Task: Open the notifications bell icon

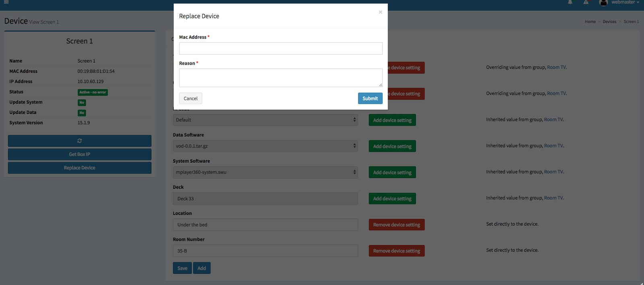Action: click(570, 2)
